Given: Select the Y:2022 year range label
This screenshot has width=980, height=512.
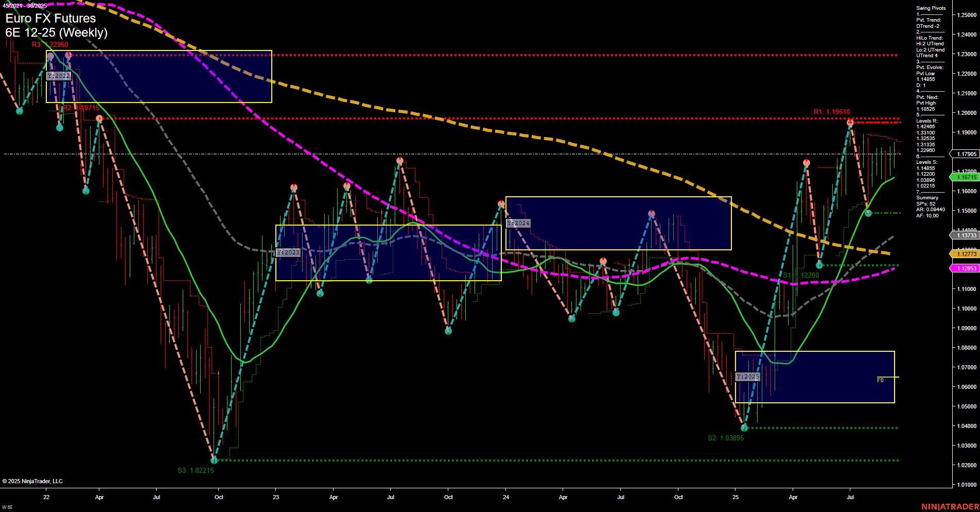Looking at the screenshot, I should click(58, 76).
